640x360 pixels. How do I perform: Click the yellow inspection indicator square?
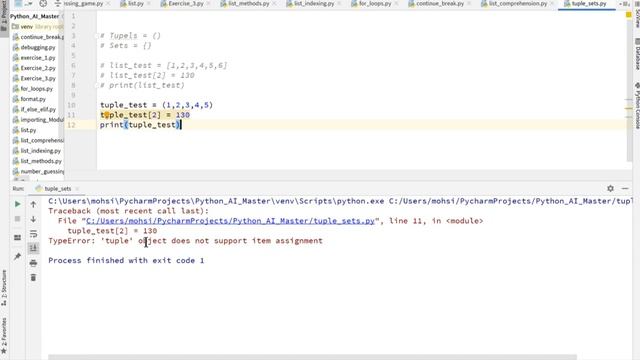click(x=629, y=15)
